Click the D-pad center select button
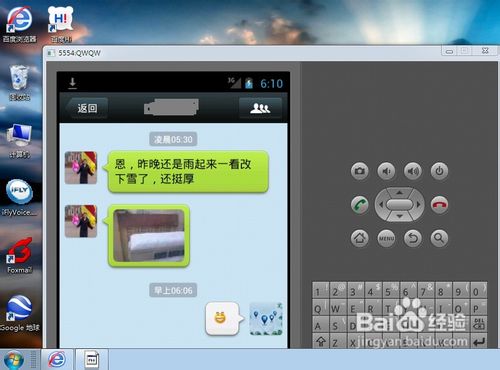 click(x=399, y=204)
